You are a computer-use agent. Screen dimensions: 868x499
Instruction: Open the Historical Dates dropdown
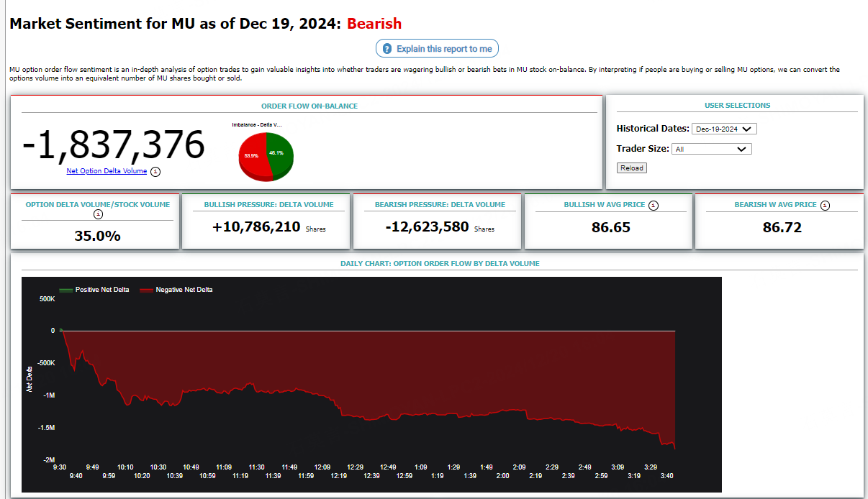[724, 129]
